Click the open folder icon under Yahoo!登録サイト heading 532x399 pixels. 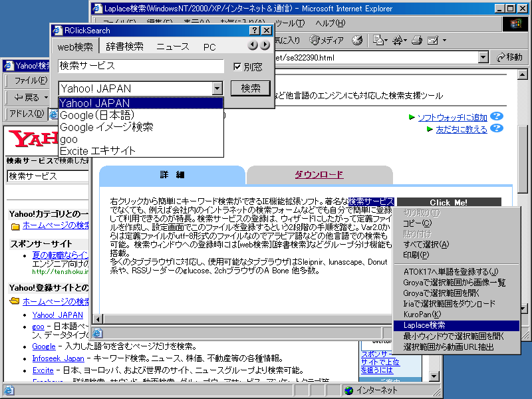pos(15,301)
